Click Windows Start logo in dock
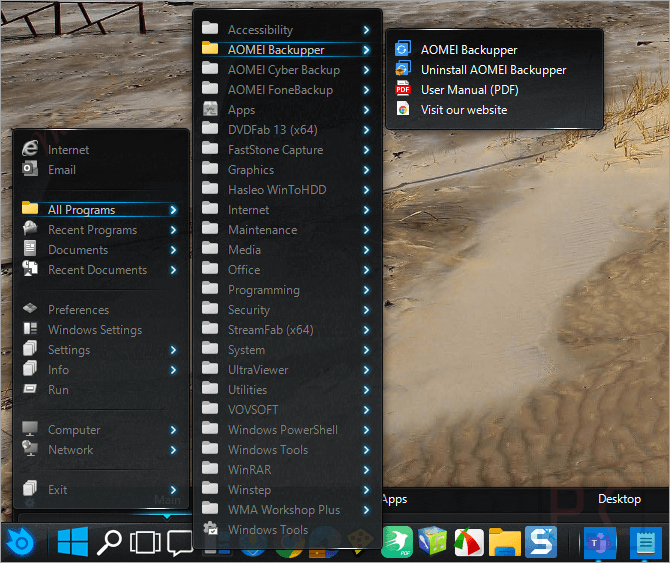 click(x=73, y=541)
